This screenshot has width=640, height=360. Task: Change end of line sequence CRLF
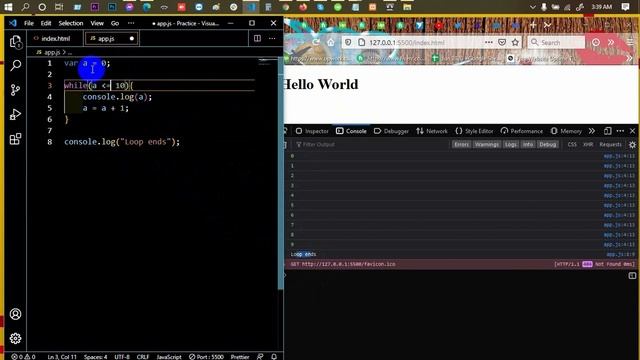pyautogui.click(x=143, y=357)
